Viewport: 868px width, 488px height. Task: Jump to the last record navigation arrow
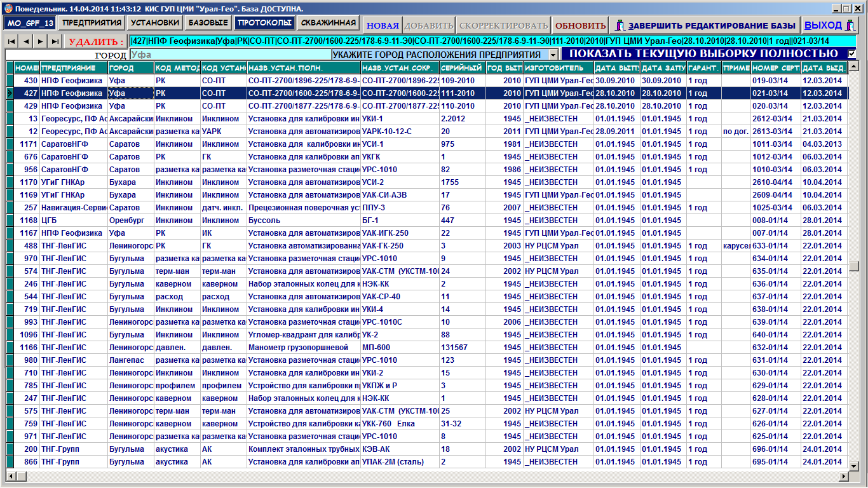click(x=55, y=41)
